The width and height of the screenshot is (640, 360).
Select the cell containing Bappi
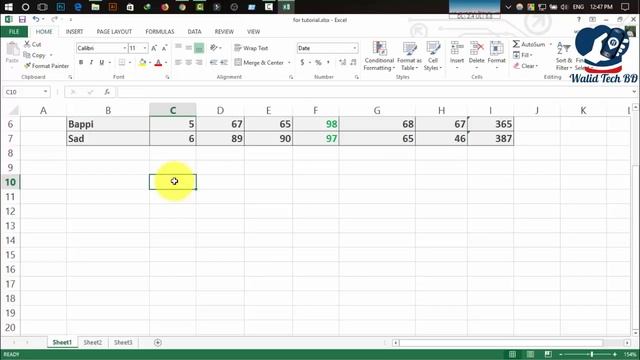pyautogui.click(x=108, y=124)
